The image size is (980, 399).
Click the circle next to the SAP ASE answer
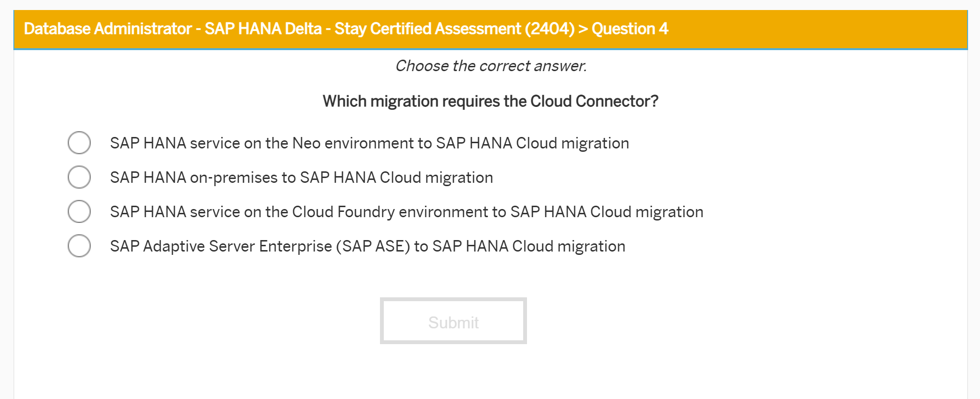[79, 246]
